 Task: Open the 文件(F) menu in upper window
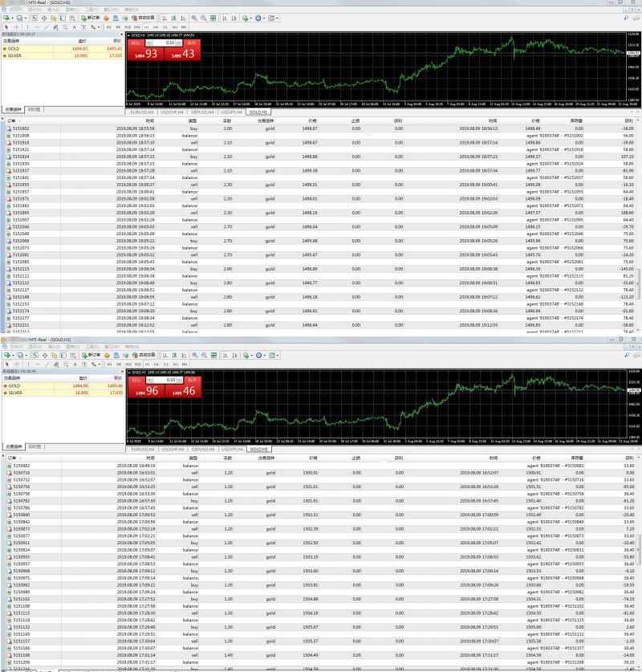(x=26, y=10)
